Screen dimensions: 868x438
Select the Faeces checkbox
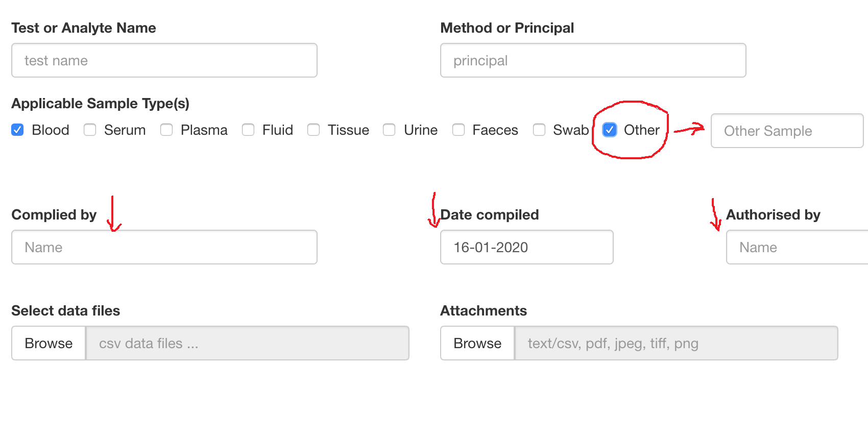[459, 130]
